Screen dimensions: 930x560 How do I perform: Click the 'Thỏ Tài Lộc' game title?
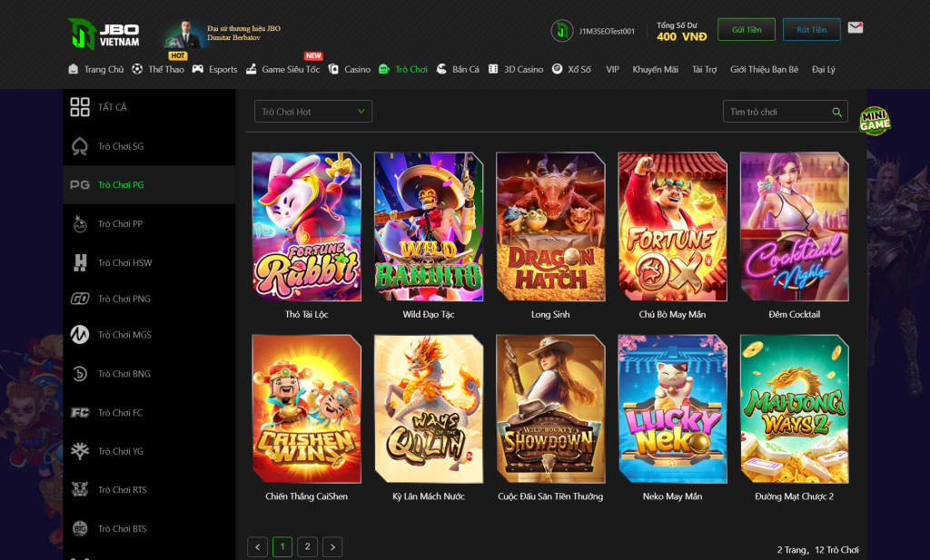(x=307, y=315)
